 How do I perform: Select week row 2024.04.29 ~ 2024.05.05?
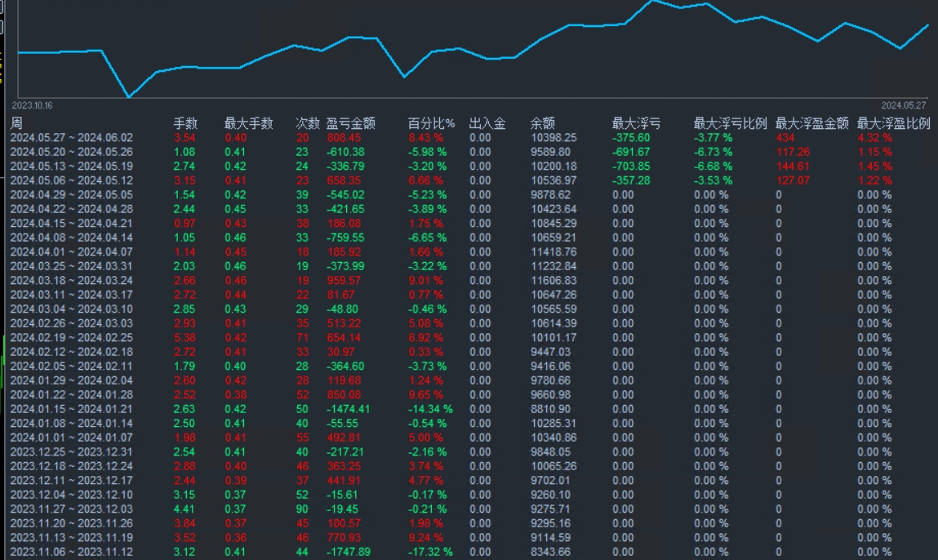469,195
